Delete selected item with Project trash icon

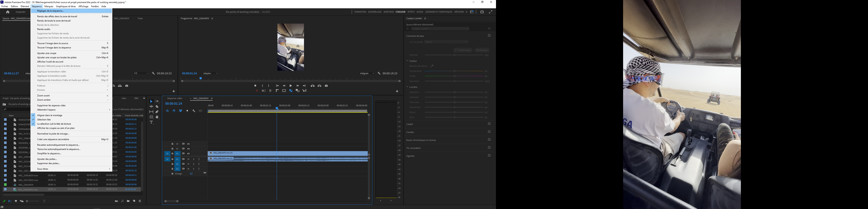pos(140,201)
